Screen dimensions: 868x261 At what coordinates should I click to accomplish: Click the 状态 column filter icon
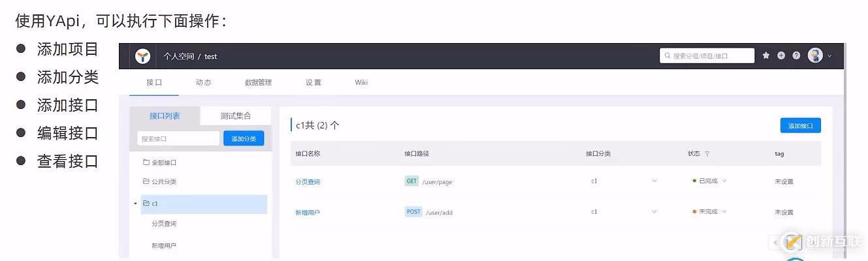707,154
